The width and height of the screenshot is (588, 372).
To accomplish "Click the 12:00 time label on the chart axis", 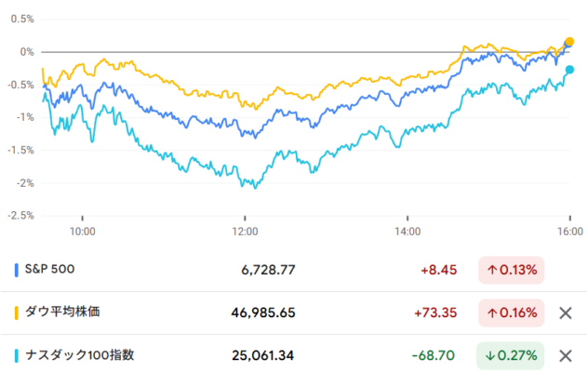I will (245, 231).
